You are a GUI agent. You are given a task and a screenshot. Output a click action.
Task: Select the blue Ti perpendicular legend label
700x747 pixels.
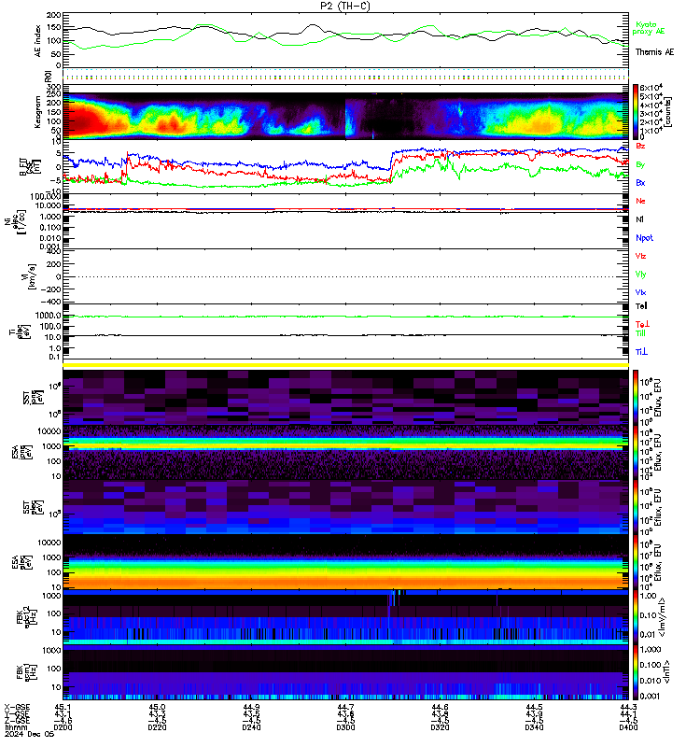pyautogui.click(x=641, y=352)
